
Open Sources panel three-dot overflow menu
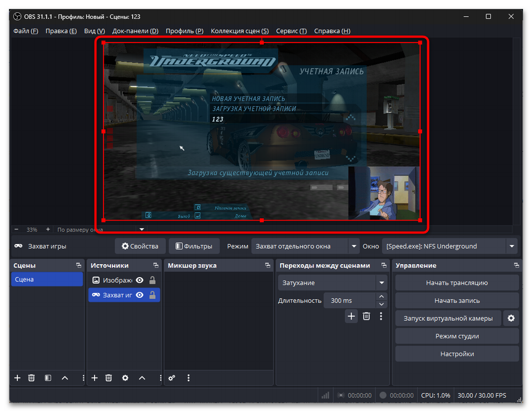(x=160, y=378)
